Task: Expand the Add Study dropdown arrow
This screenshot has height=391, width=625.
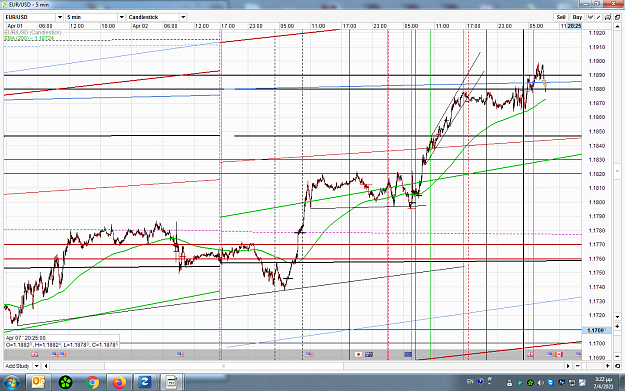Action: (36, 366)
